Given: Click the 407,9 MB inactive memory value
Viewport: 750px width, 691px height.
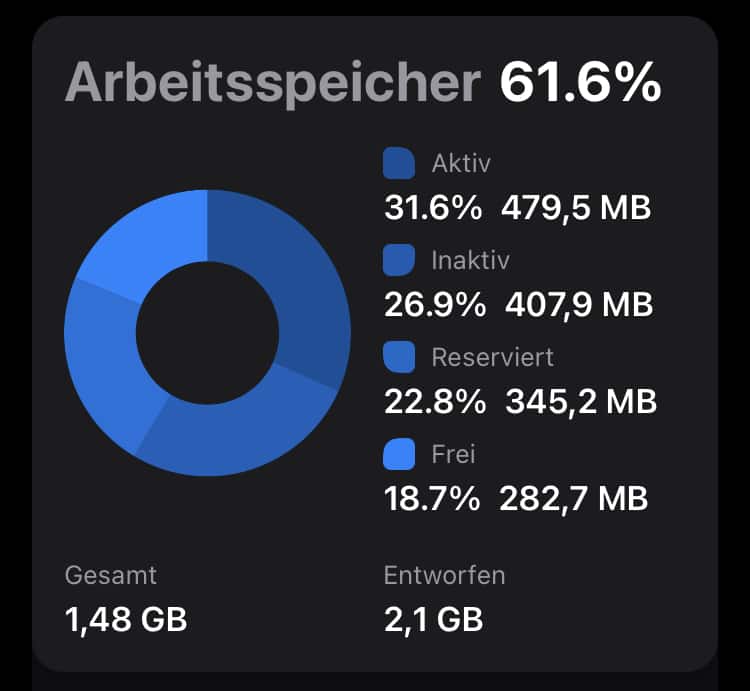Looking at the screenshot, I should [x=579, y=305].
